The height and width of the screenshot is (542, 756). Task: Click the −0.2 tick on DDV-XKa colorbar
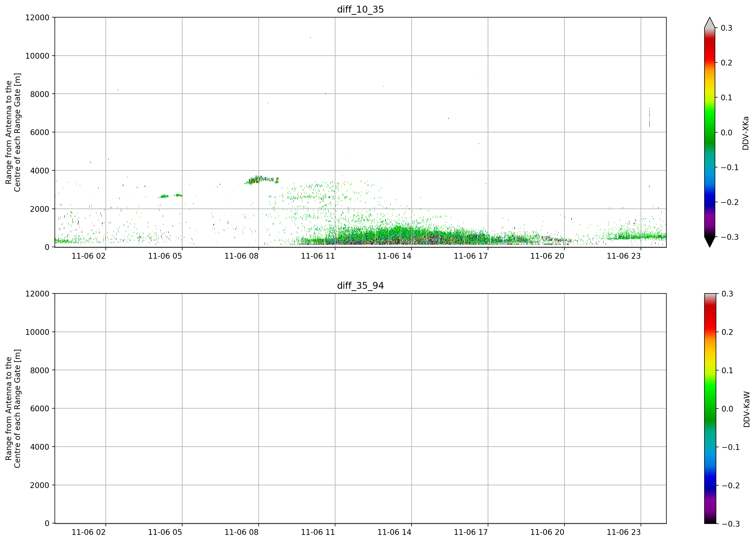click(730, 202)
